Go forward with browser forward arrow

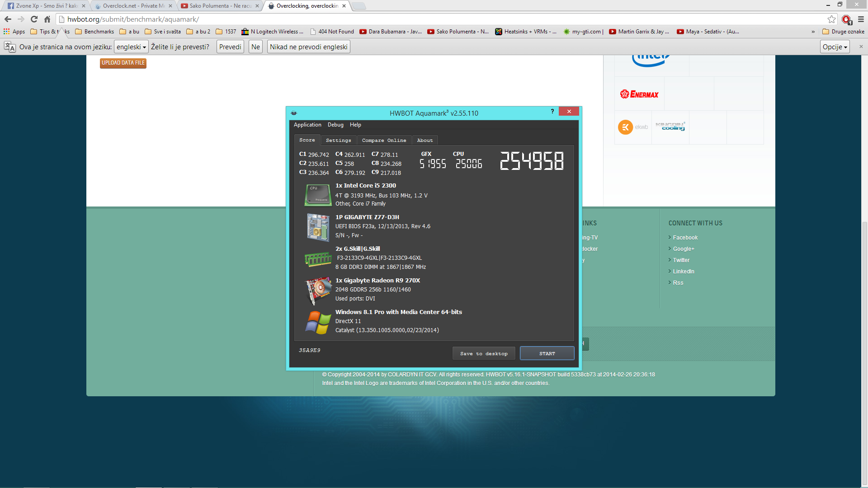pyautogui.click(x=21, y=19)
